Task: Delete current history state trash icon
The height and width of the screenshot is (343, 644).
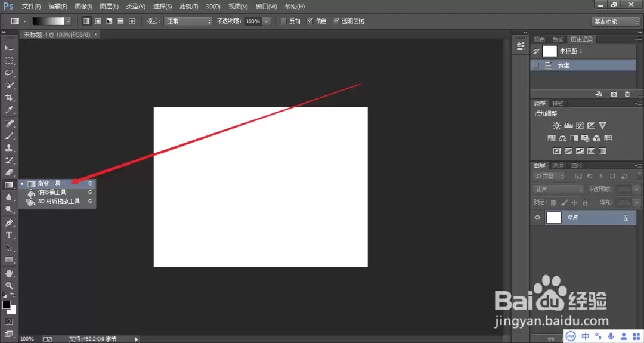Action: 627,94
